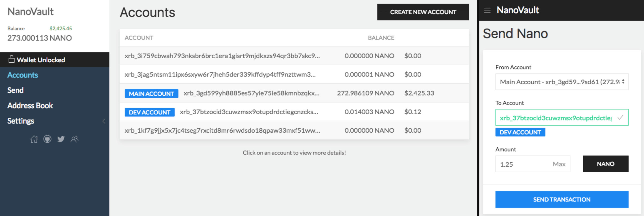The image size is (644, 216).
Task: Click the To Account address input
Action: (x=555, y=118)
